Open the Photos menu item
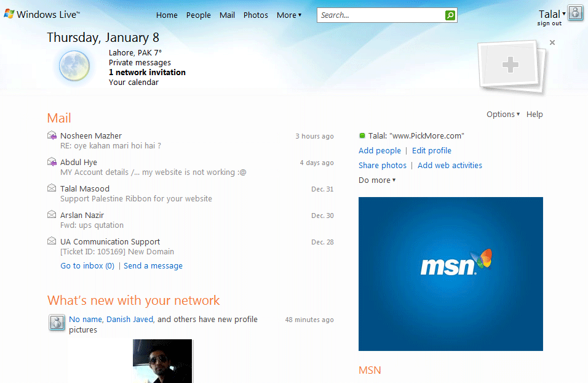588x383 pixels. pyautogui.click(x=256, y=15)
